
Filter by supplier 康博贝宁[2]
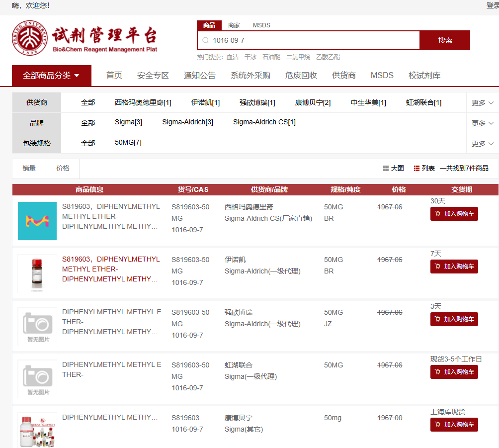pos(313,102)
